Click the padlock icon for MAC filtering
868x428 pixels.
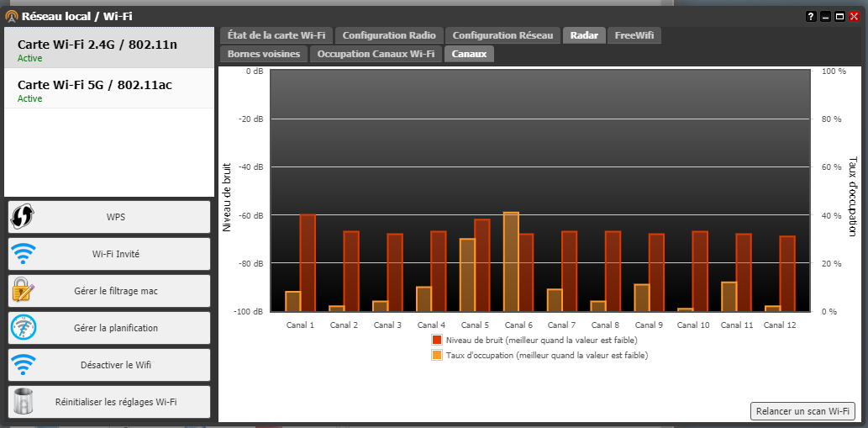pyautogui.click(x=24, y=291)
